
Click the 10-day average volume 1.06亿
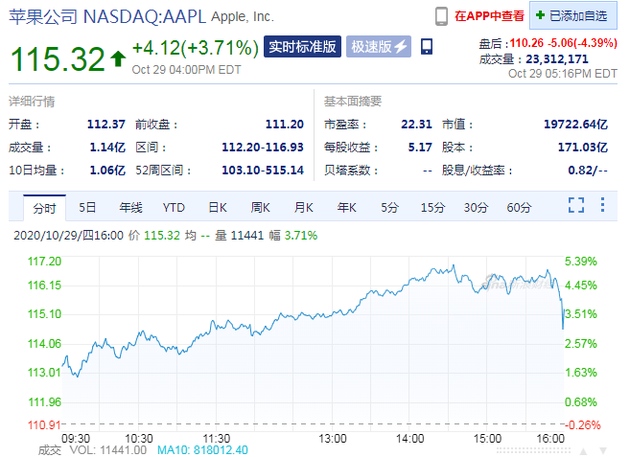click(107, 170)
